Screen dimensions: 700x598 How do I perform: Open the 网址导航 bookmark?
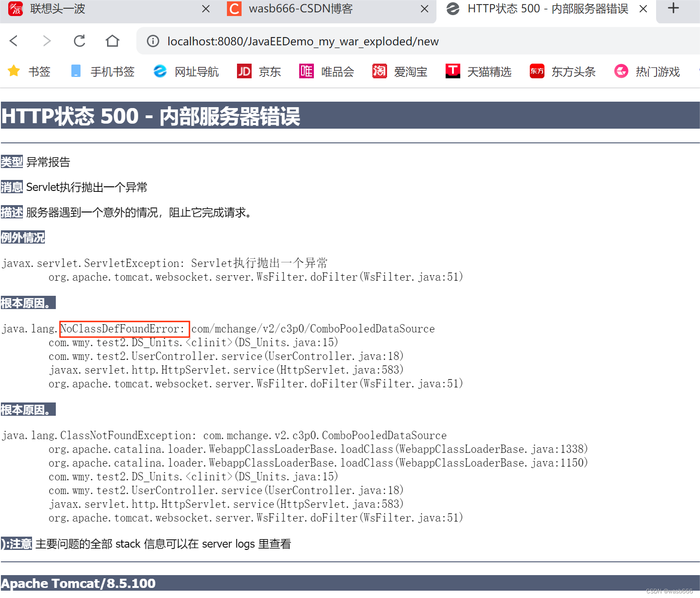tap(186, 71)
